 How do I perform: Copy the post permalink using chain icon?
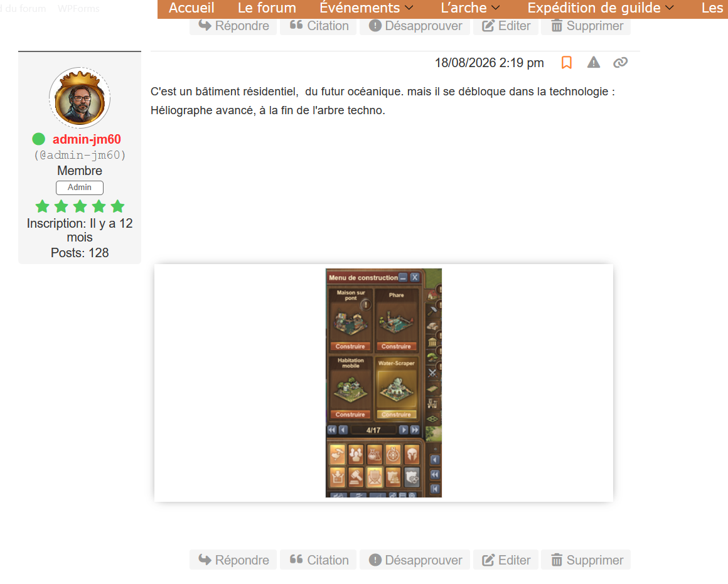[620, 63]
